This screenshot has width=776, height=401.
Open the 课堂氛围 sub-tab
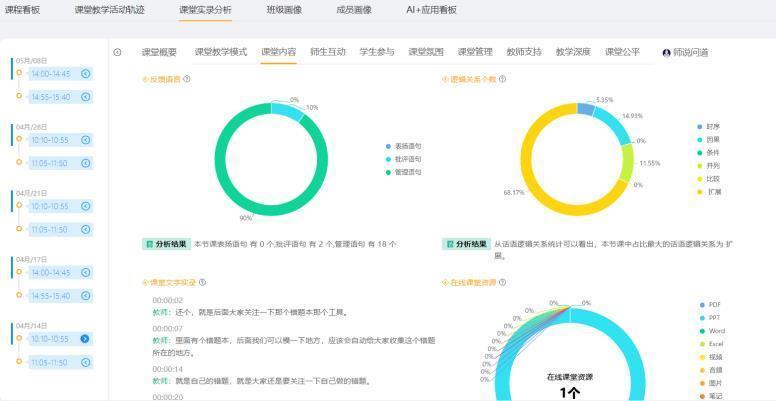426,52
